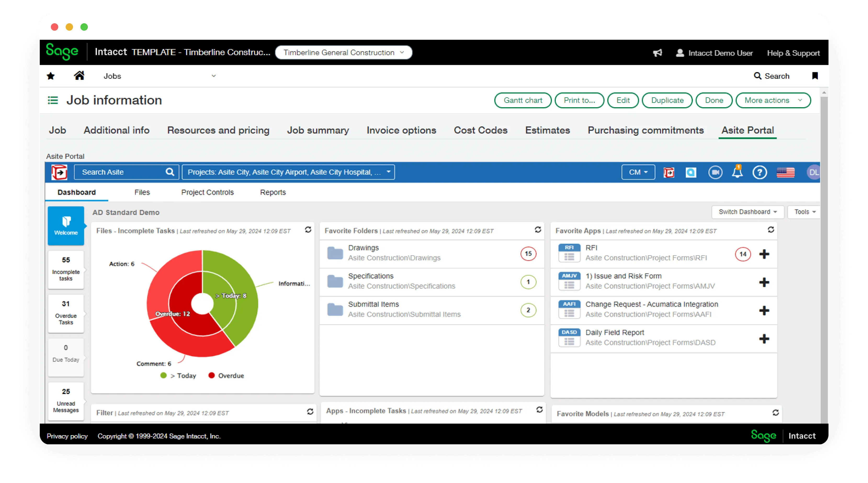868x483 pixels.
Task: Open the Switch Dashboard dropdown
Action: click(747, 212)
